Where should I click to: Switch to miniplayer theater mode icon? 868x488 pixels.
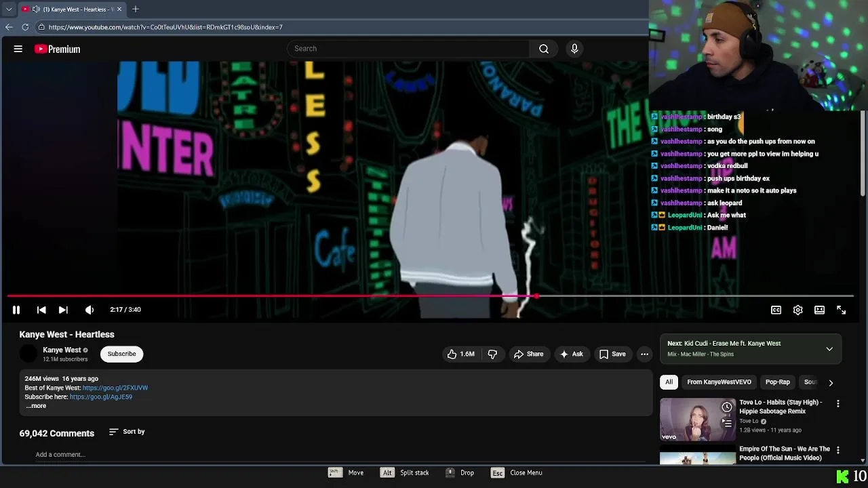(x=819, y=310)
